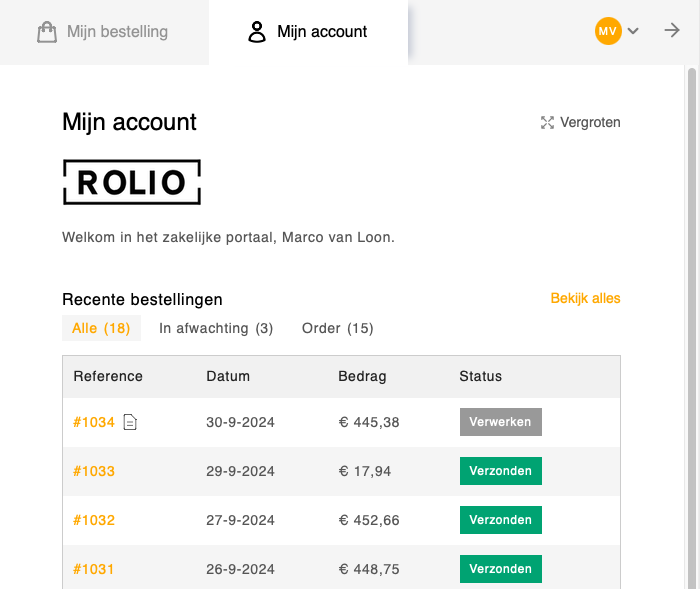This screenshot has width=700, height=589.
Task: Open order #1034
Action: point(94,422)
